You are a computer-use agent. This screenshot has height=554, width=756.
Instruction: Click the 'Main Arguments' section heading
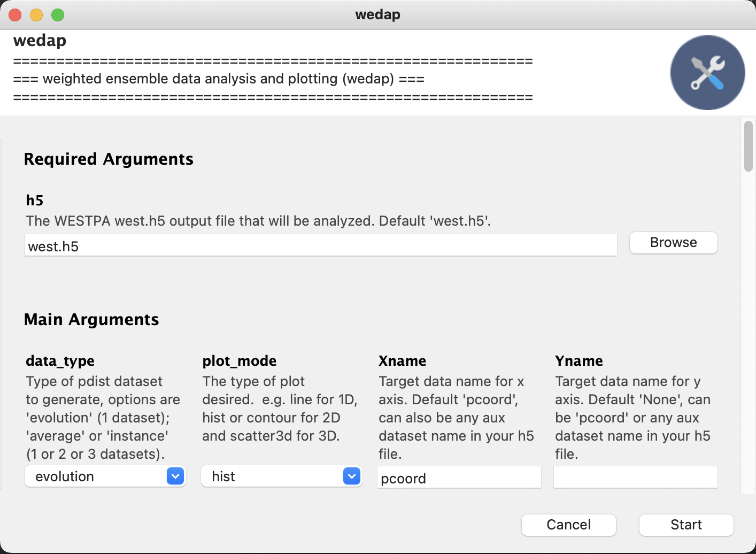(x=91, y=319)
